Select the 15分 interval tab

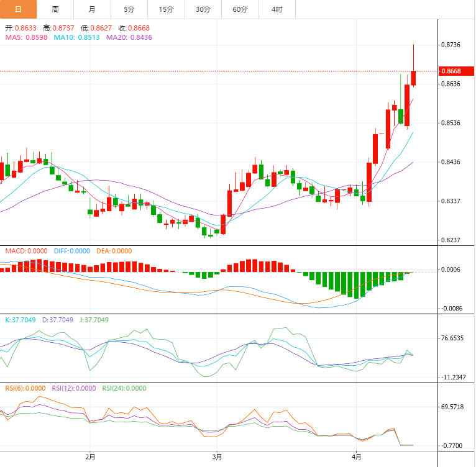[x=166, y=9]
